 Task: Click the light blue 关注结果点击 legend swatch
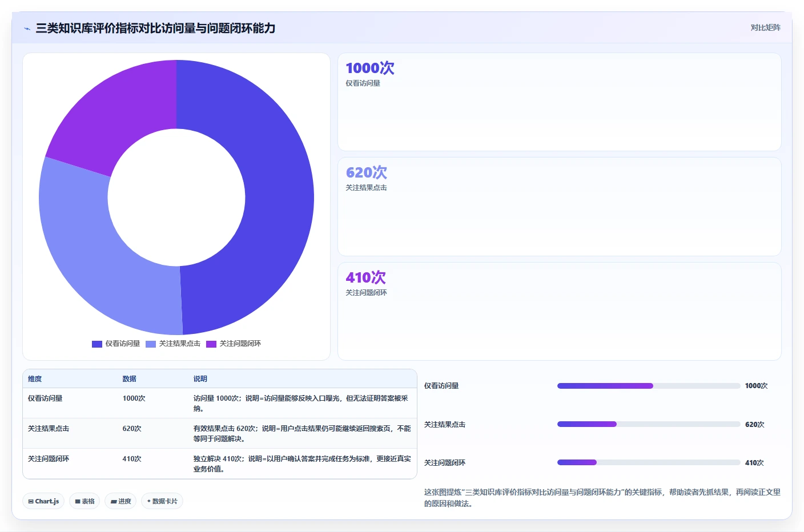click(151, 344)
